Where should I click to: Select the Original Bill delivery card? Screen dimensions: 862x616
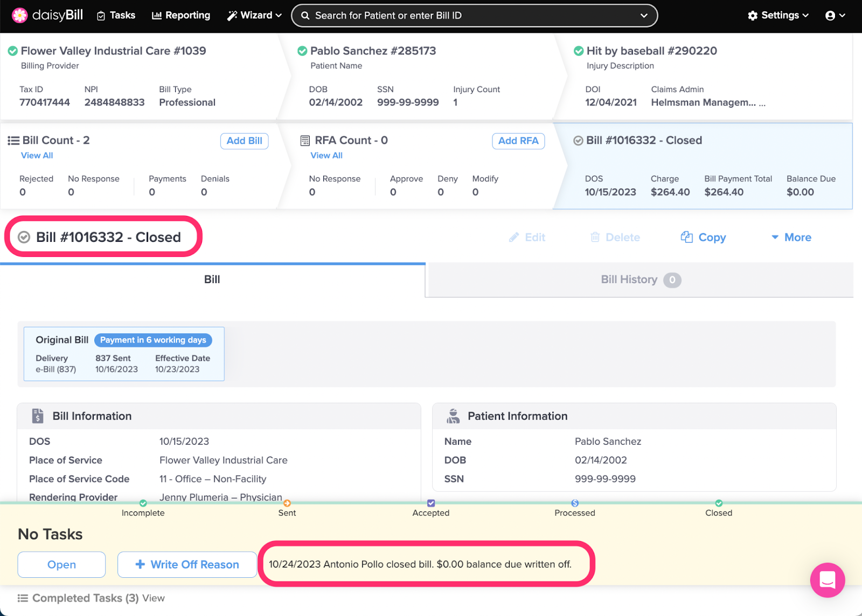124,354
